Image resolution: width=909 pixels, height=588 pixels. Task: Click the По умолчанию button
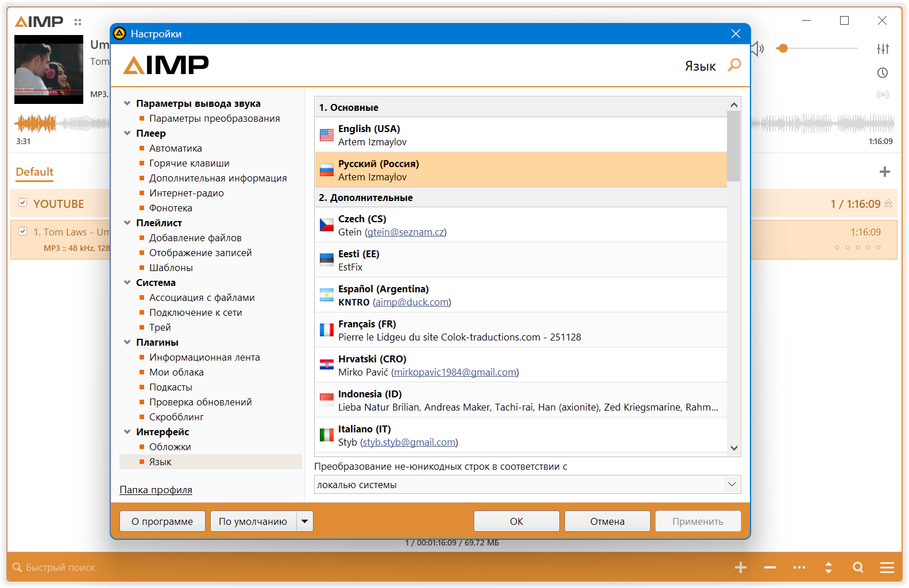tap(253, 521)
